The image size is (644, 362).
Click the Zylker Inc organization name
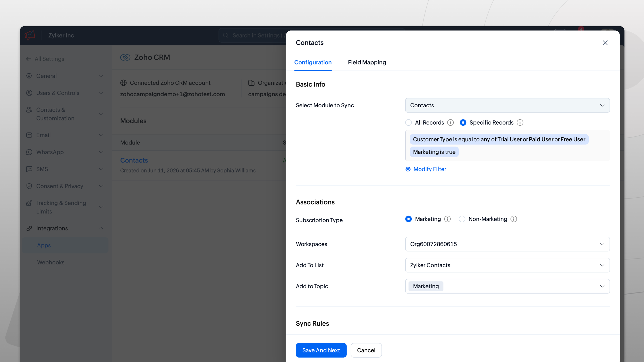(x=61, y=36)
